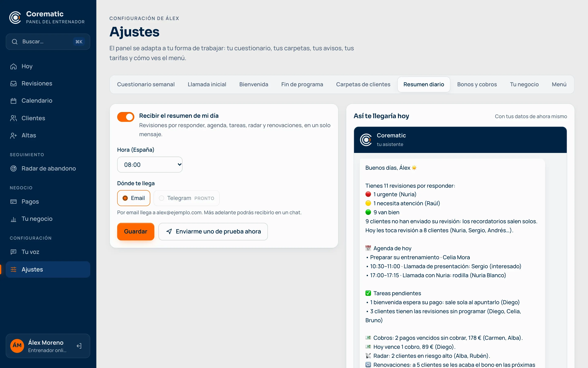The image size is (588, 368).
Task: Click the Corematic logo in sidebar
Action: pos(15,18)
